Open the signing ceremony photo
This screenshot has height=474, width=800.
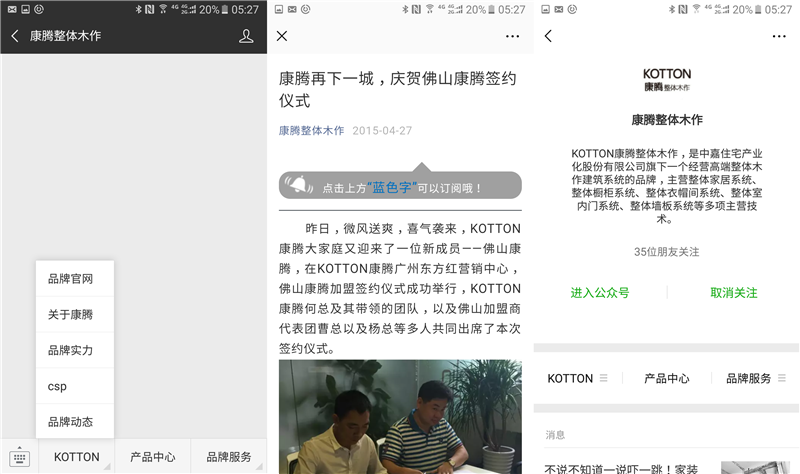400,417
